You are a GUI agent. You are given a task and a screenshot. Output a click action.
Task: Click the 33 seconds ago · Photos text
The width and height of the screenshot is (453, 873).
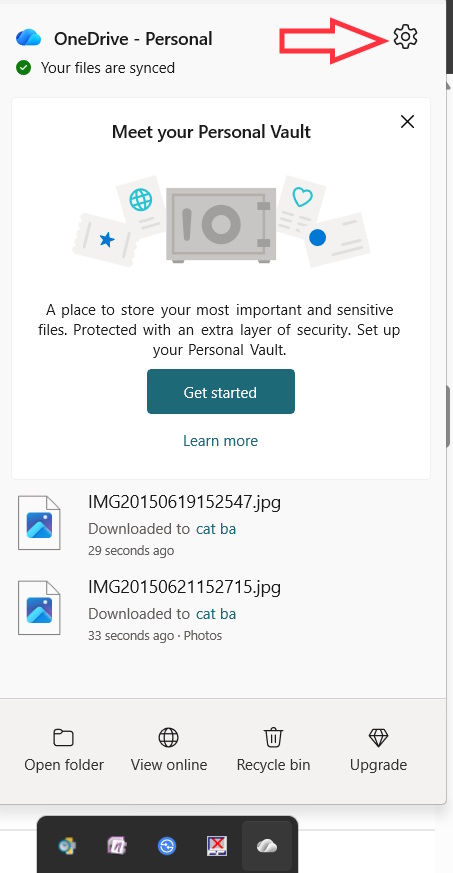155,636
